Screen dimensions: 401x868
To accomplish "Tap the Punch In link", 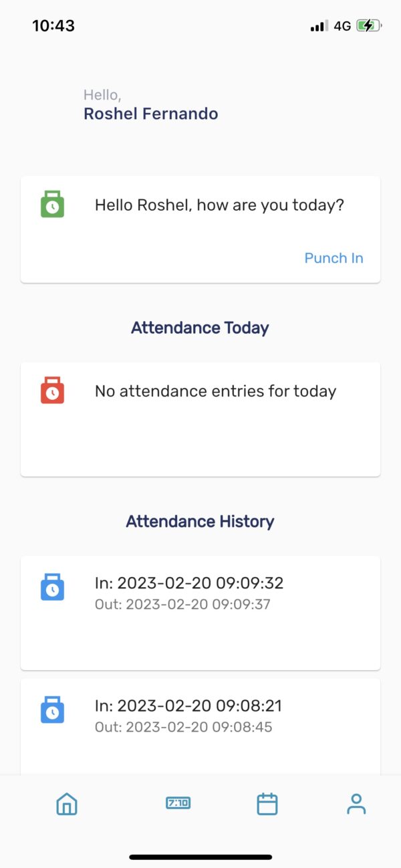I will [333, 258].
